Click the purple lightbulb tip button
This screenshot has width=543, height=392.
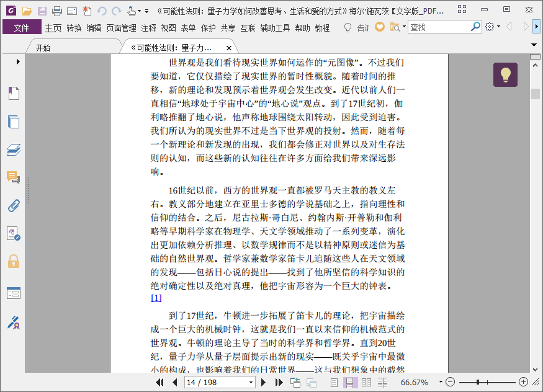(505, 74)
